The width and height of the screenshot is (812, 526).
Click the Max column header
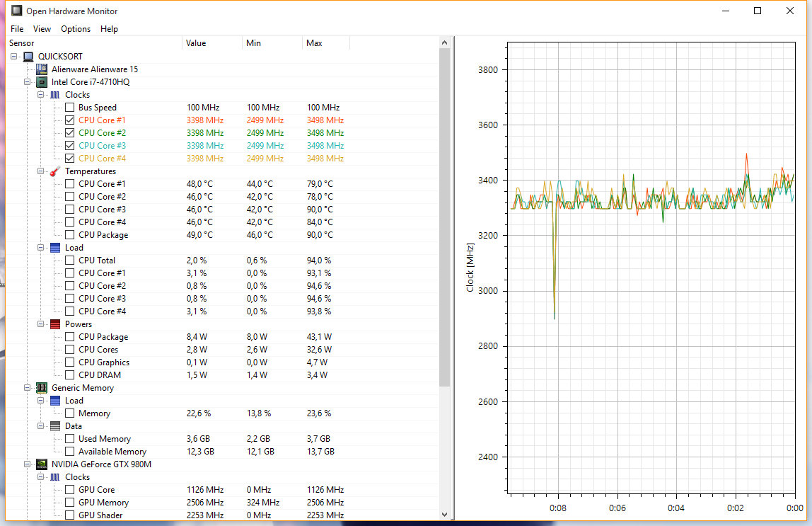click(x=326, y=43)
